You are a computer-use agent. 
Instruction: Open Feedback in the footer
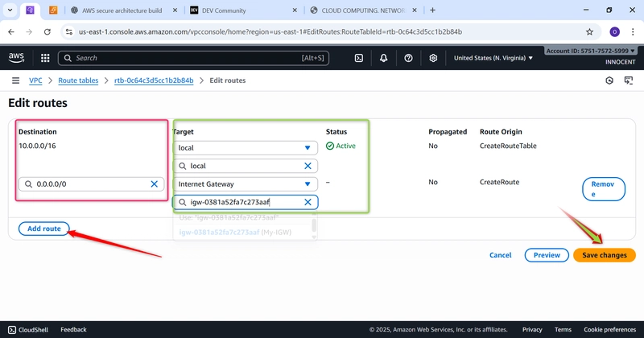click(x=73, y=330)
